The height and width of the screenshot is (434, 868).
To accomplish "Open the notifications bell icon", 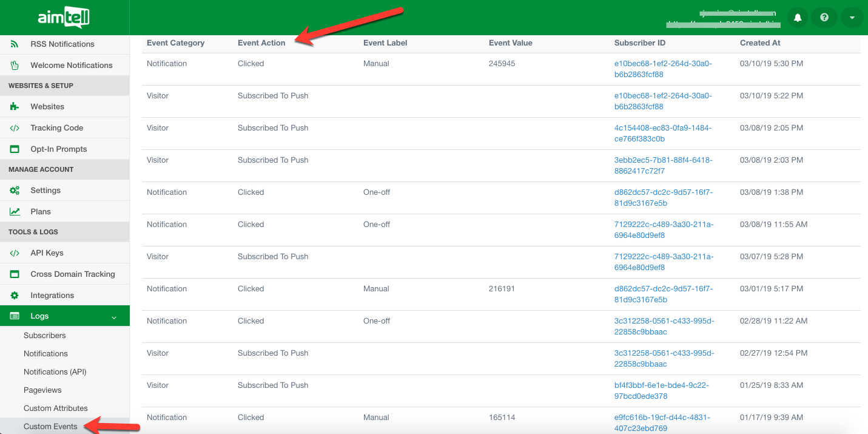I will [798, 18].
